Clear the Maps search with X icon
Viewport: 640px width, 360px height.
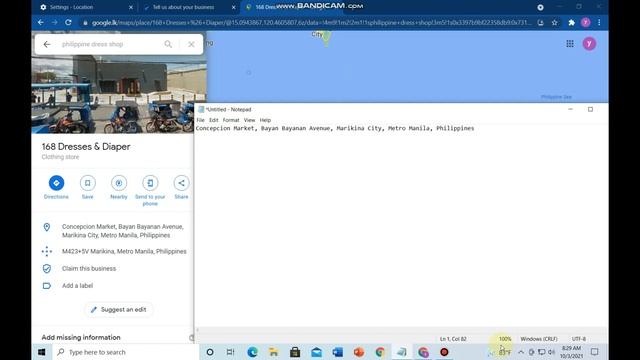tap(191, 44)
